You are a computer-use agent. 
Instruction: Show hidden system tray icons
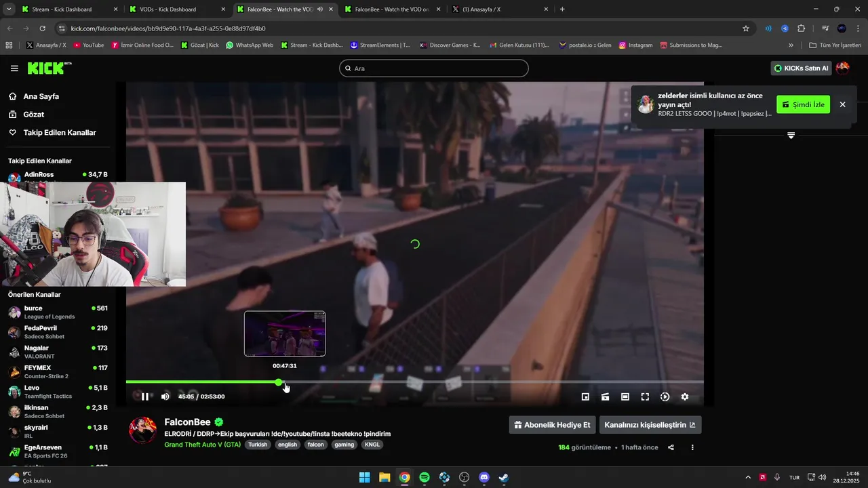tap(748, 477)
